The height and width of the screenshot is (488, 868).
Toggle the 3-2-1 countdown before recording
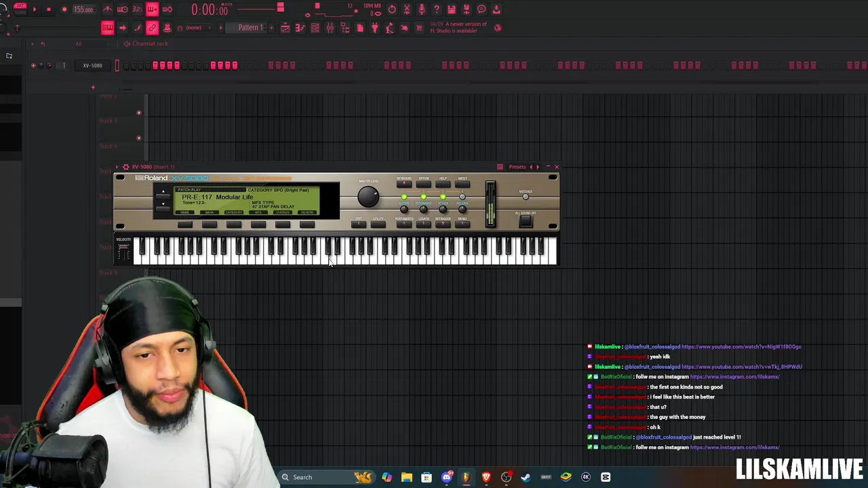click(137, 9)
